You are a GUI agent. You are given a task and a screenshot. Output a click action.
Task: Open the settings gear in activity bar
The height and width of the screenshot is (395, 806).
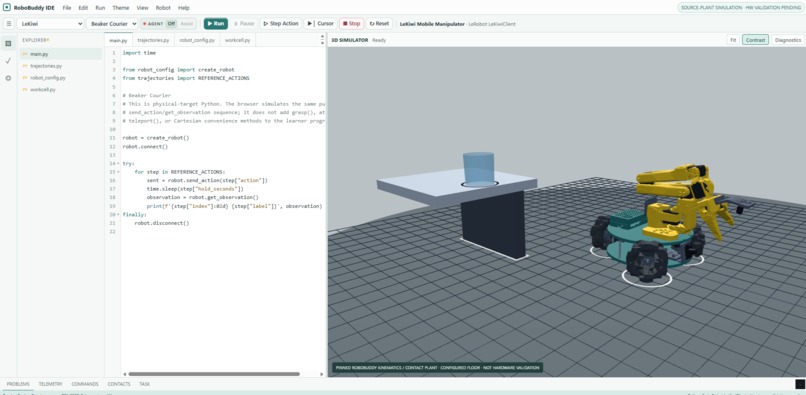coord(8,78)
